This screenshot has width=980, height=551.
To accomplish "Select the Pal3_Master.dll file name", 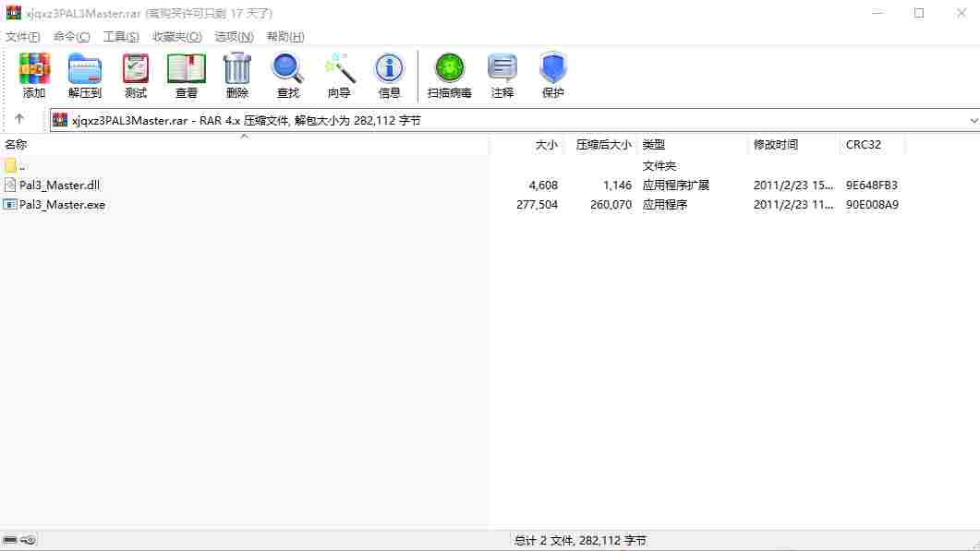I will click(x=59, y=185).
